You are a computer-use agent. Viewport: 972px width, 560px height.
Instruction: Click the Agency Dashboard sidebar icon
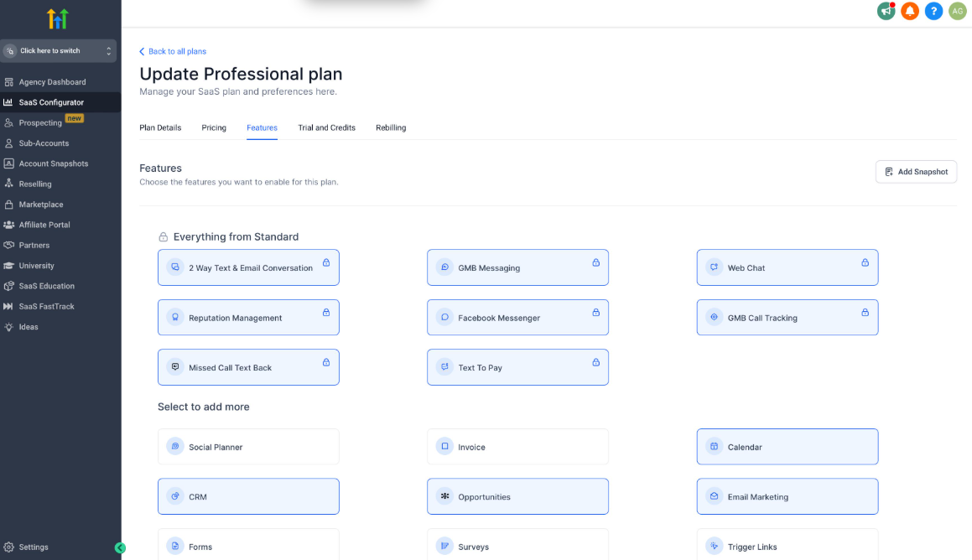point(8,82)
